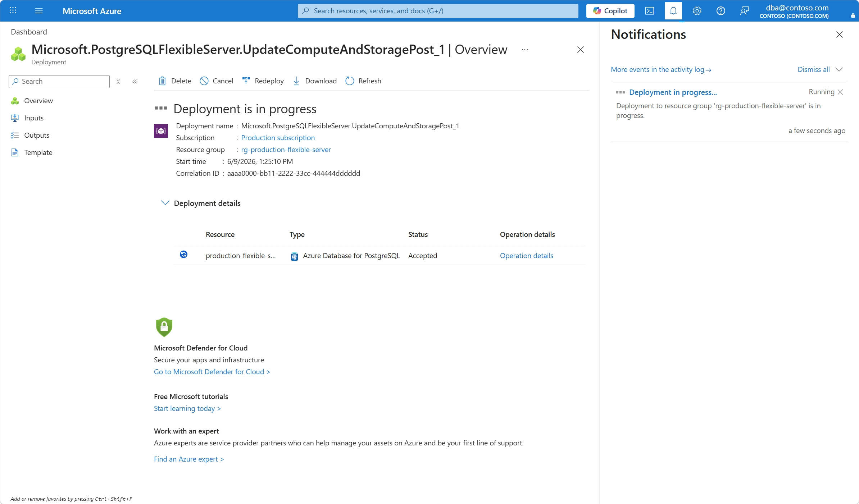Go to Microsoft Defender for Cloud
The height and width of the screenshot is (504, 859).
[212, 372]
